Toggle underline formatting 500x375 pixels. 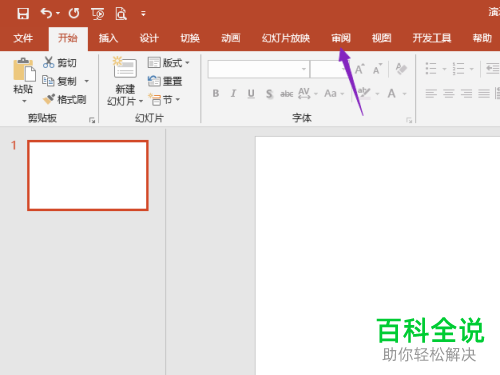251,94
